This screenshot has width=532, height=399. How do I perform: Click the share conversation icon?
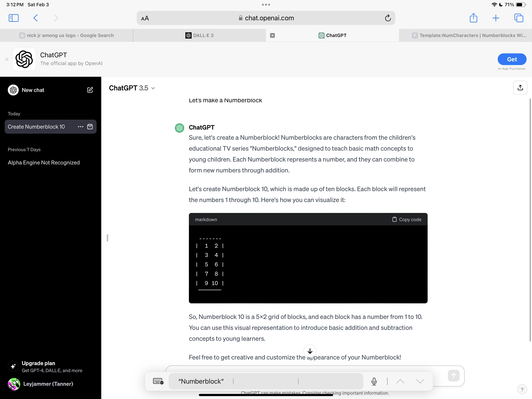520,88
